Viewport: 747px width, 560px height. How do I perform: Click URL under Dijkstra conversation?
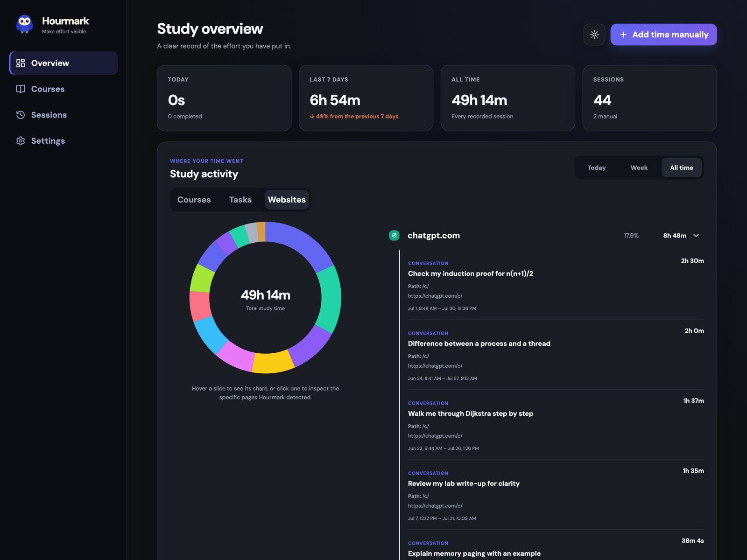click(x=435, y=436)
